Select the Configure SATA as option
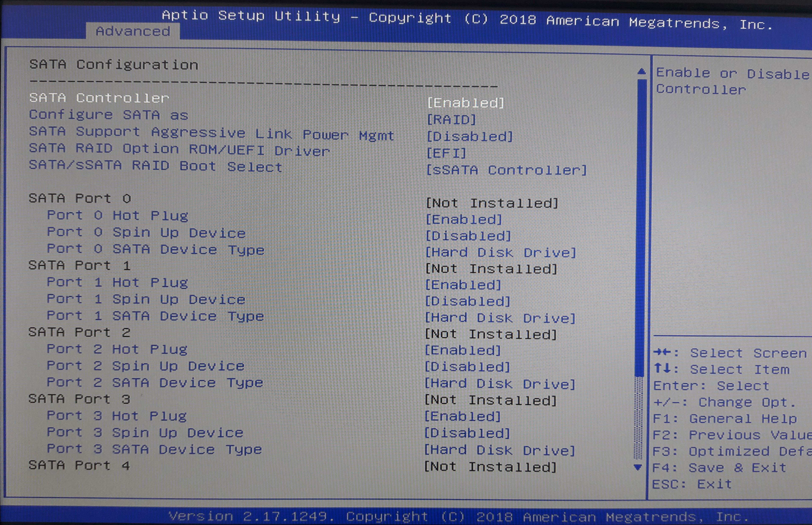Image resolution: width=812 pixels, height=525 pixels. point(108,115)
